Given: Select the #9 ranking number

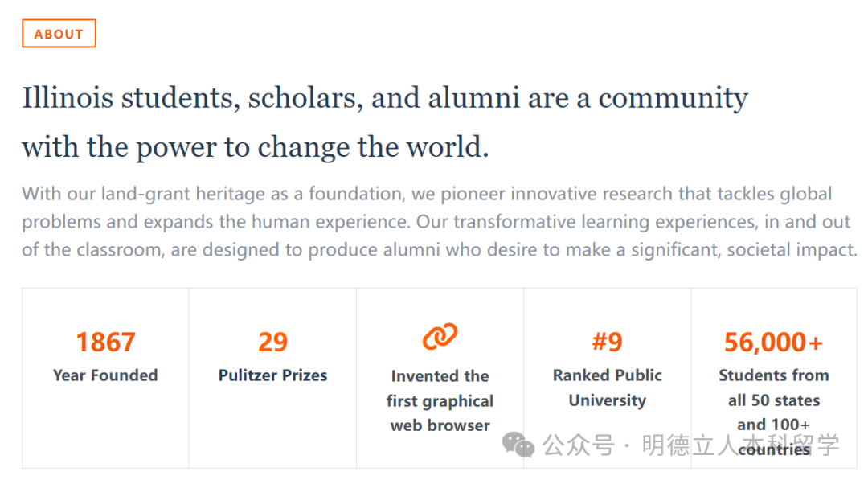Looking at the screenshot, I should pos(608,343).
